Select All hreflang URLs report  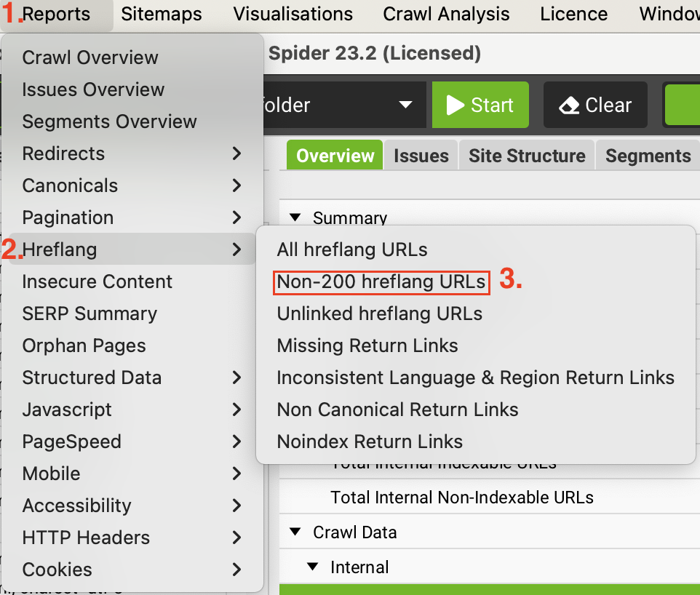point(352,249)
